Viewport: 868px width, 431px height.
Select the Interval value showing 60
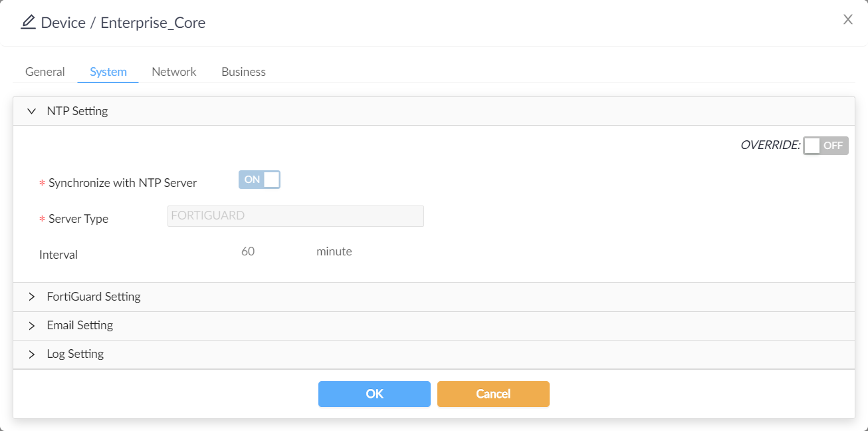[248, 251]
